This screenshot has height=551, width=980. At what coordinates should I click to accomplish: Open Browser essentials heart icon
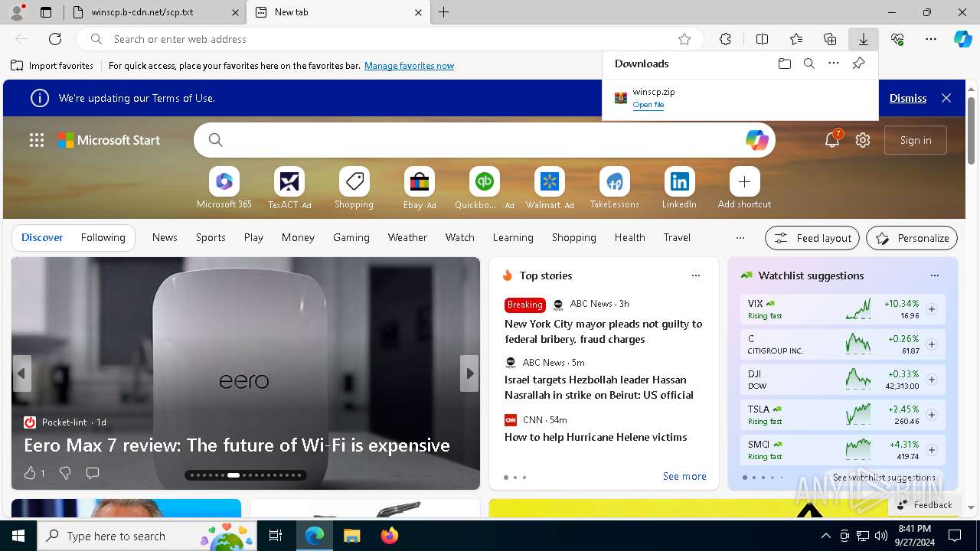tap(897, 39)
